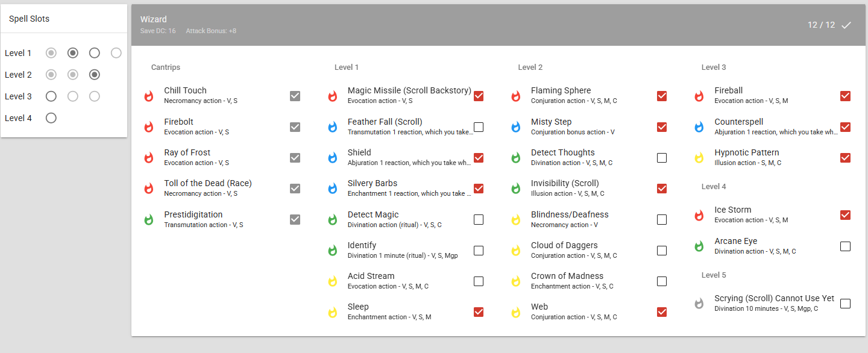Click the green flame icon for Arcane Eye
Image resolution: width=868 pixels, height=353 pixels.
(699, 246)
